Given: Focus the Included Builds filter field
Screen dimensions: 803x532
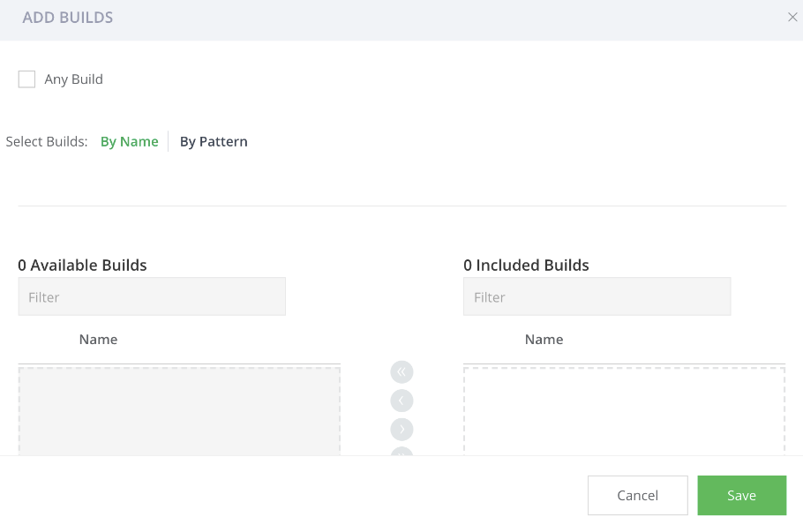Looking at the screenshot, I should (x=597, y=297).
